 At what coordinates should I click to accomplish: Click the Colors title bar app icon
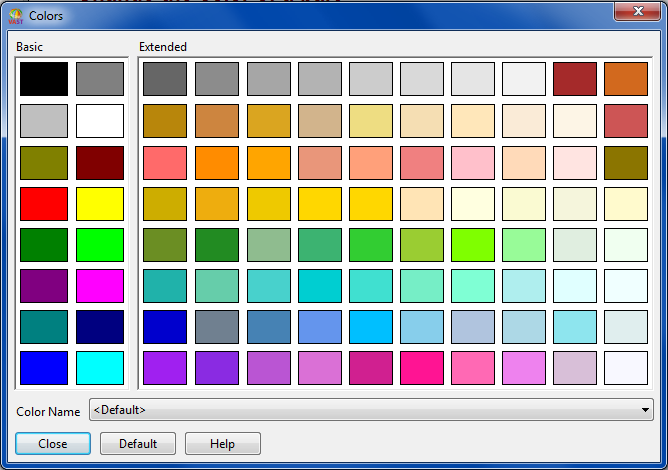point(15,16)
